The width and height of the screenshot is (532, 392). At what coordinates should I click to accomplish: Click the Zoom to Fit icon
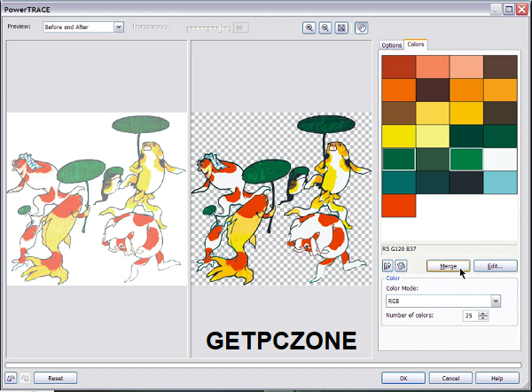[x=341, y=27]
